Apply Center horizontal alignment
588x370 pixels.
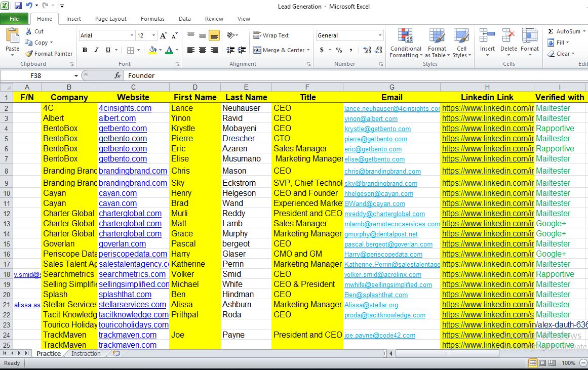(203, 50)
